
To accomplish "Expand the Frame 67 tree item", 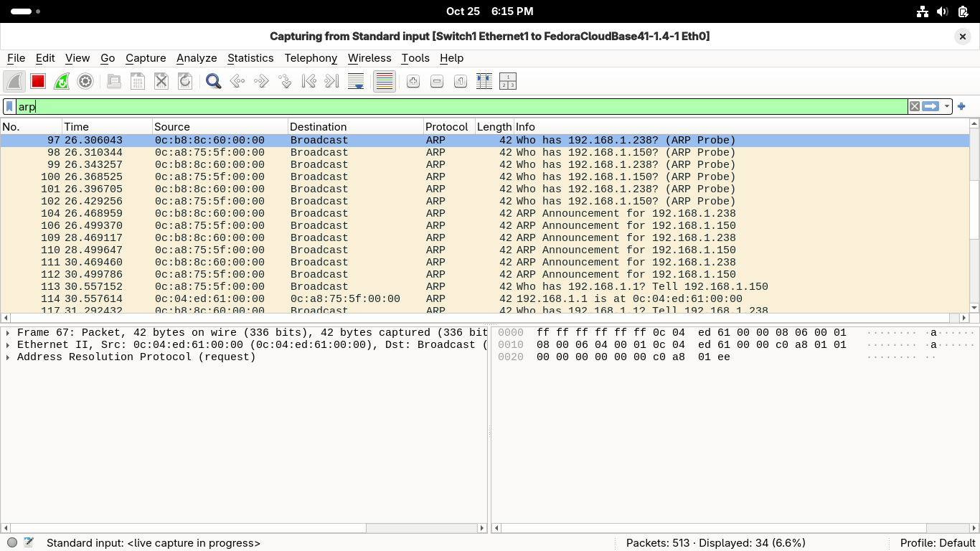I will tap(8, 333).
